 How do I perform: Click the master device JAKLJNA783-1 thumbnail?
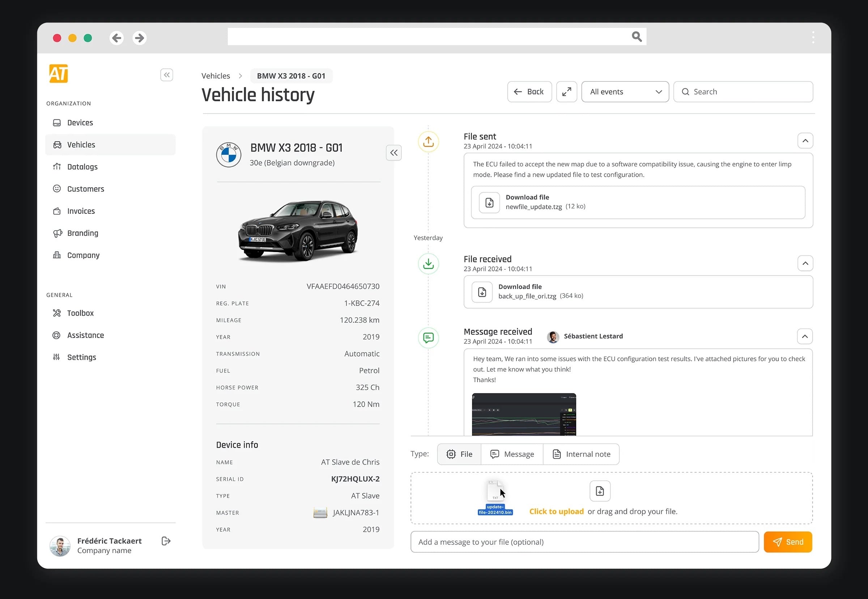[320, 512]
